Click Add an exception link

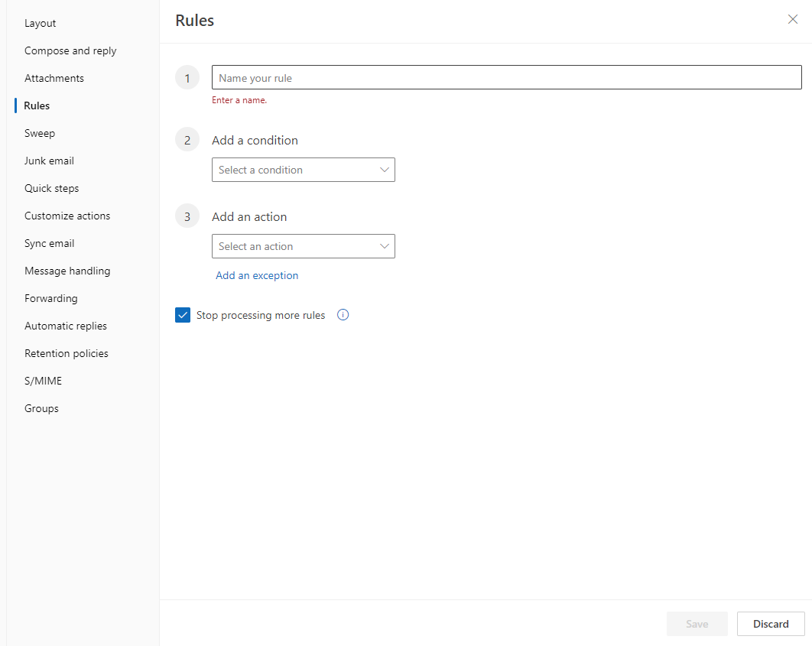point(257,275)
